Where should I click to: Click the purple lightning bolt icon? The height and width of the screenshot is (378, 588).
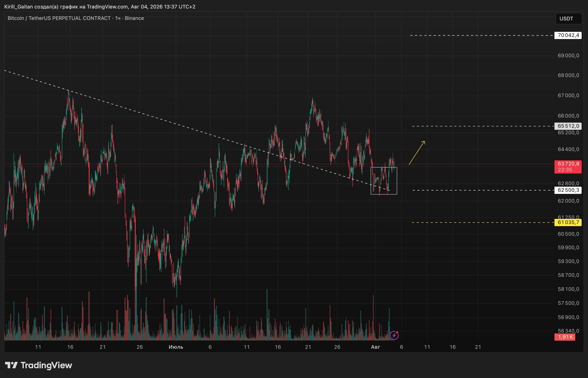pyautogui.click(x=394, y=335)
